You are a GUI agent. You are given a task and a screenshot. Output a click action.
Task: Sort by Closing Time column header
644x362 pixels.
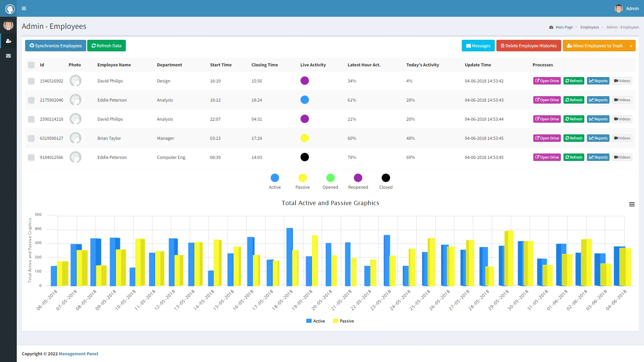(265, 65)
